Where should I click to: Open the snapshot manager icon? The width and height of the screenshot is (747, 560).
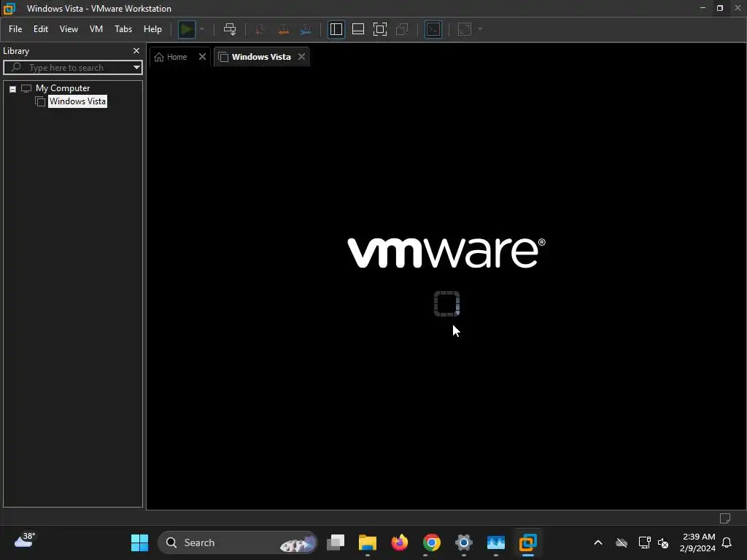[306, 29]
